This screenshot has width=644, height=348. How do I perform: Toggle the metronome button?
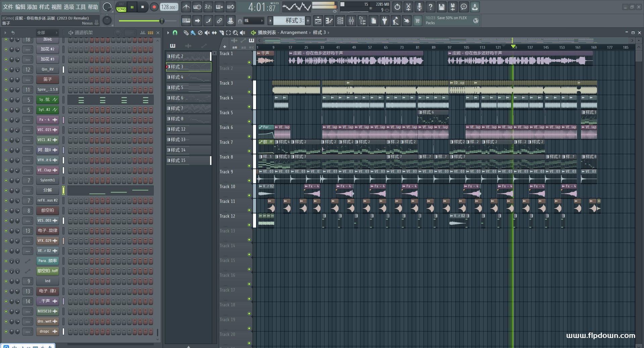(x=186, y=7)
